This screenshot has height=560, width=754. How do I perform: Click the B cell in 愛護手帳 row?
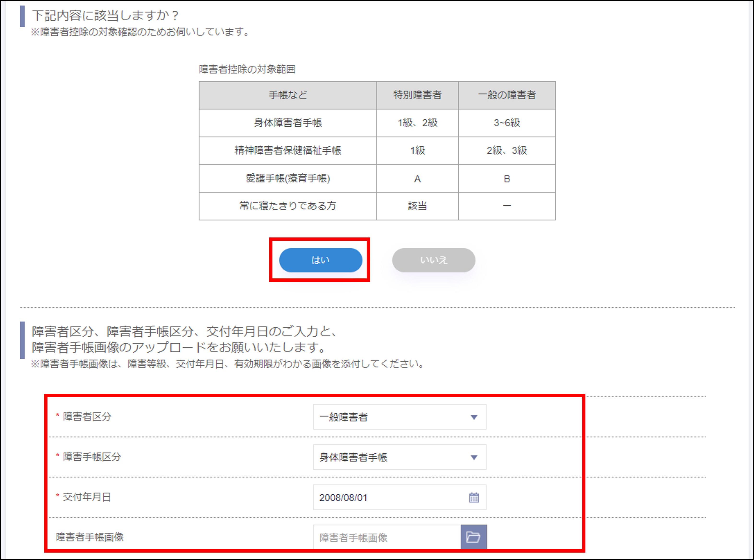507,179
